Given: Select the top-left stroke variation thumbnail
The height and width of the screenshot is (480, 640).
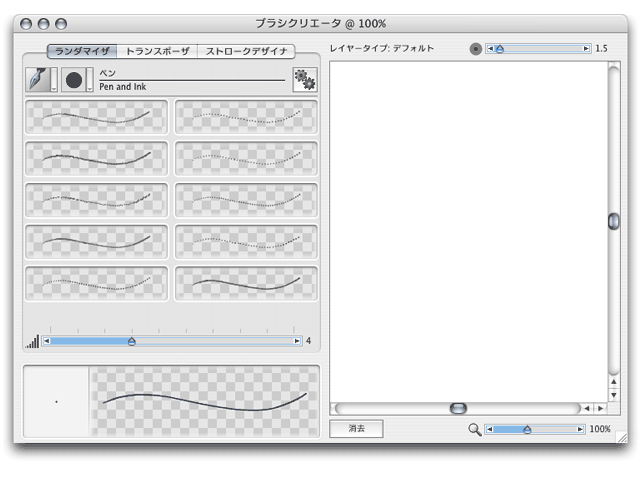Looking at the screenshot, I should (x=98, y=117).
